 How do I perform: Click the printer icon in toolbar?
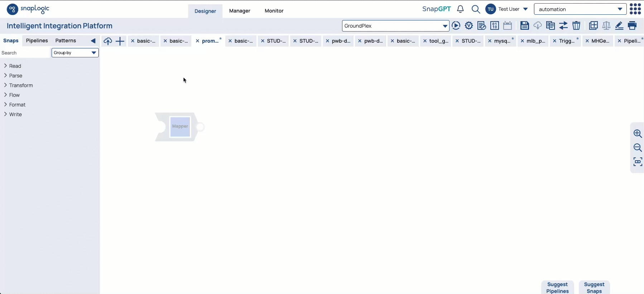pos(632,26)
